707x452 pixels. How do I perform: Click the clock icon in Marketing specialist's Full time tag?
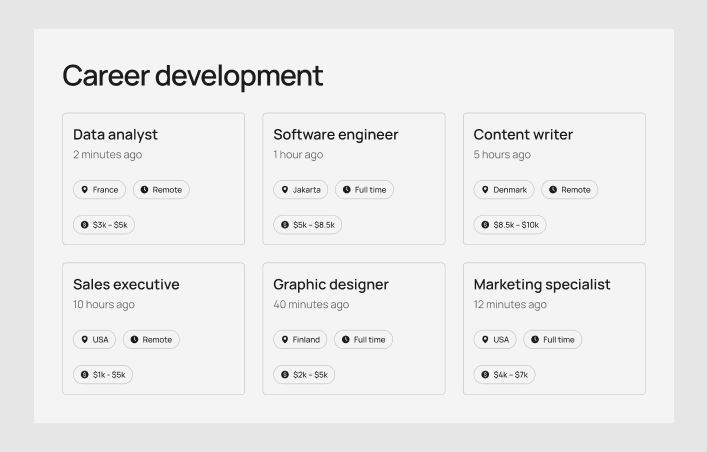tap(535, 340)
